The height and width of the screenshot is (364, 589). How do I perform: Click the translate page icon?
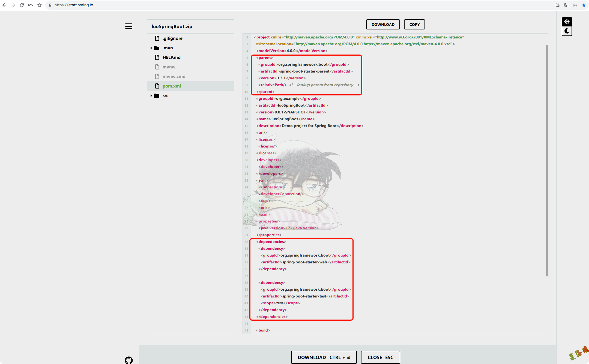click(566, 5)
